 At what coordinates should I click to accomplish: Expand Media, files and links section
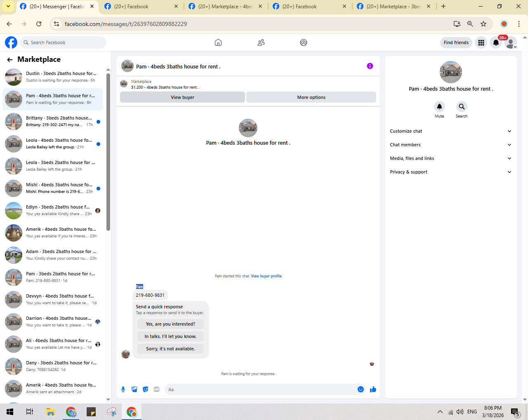(x=450, y=158)
